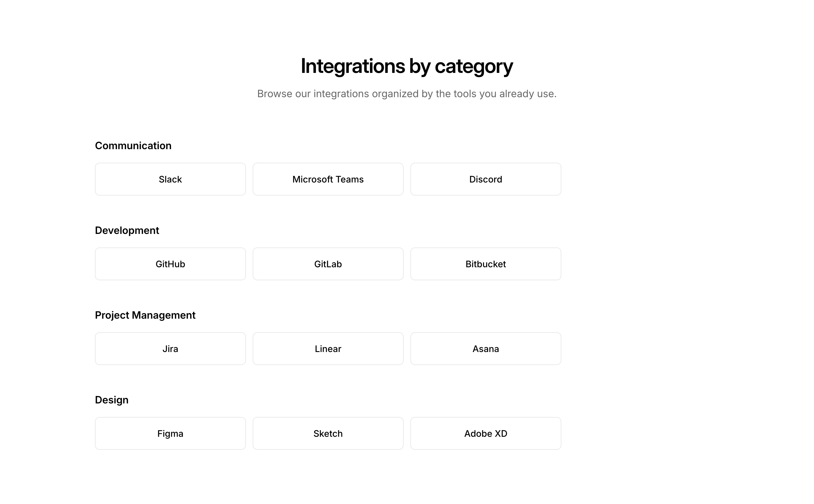Choose the Sketch integration card
Screen dimensions: 814x504
coord(328,433)
